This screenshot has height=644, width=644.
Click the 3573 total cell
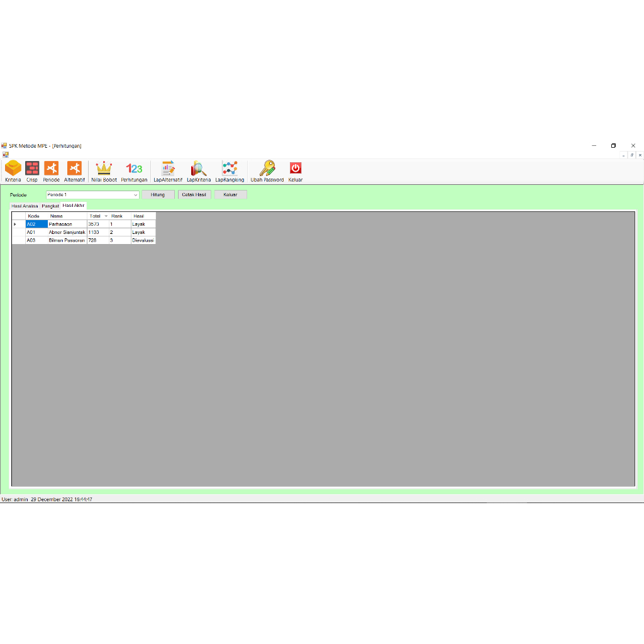pos(97,225)
